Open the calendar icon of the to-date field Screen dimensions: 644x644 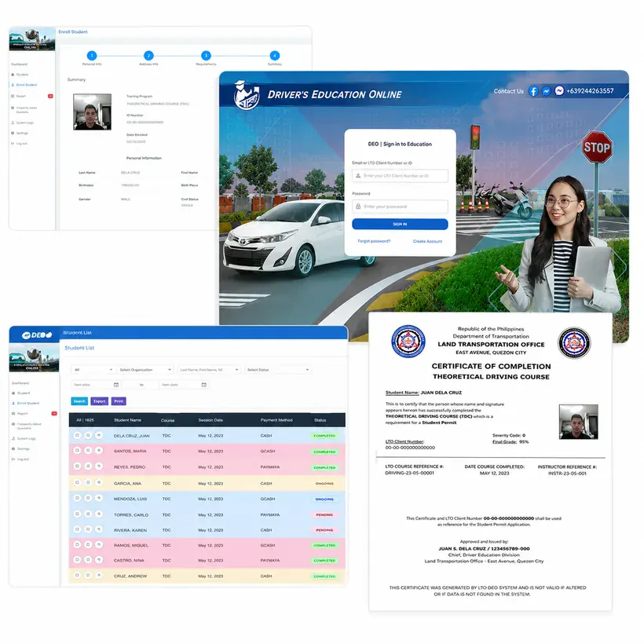click(x=203, y=385)
